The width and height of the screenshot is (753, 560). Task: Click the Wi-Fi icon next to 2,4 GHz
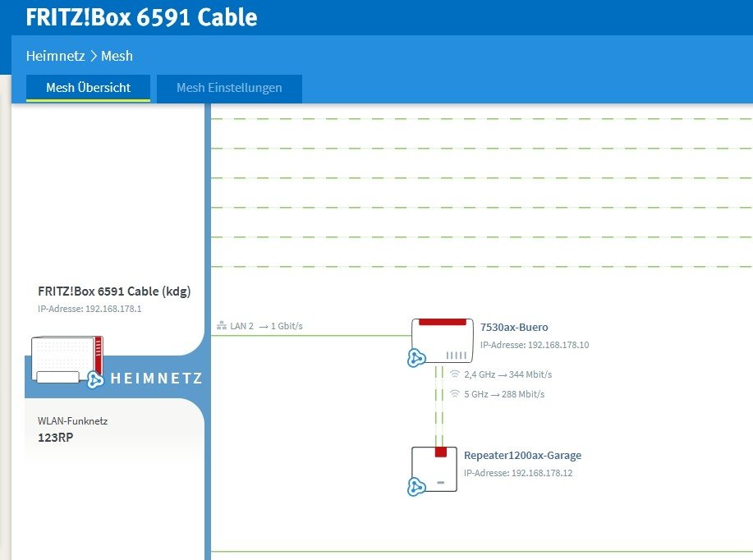pos(454,374)
